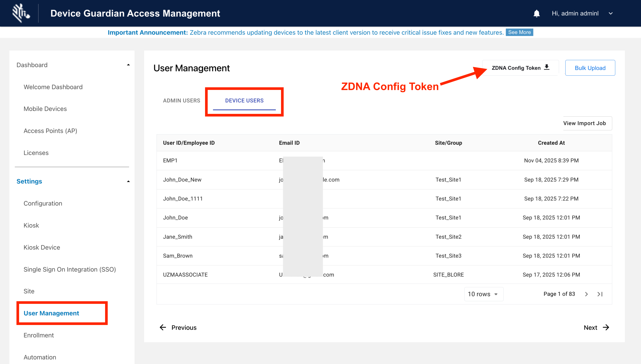Go to next page chevron icon
The height and width of the screenshot is (364, 641).
(586, 294)
